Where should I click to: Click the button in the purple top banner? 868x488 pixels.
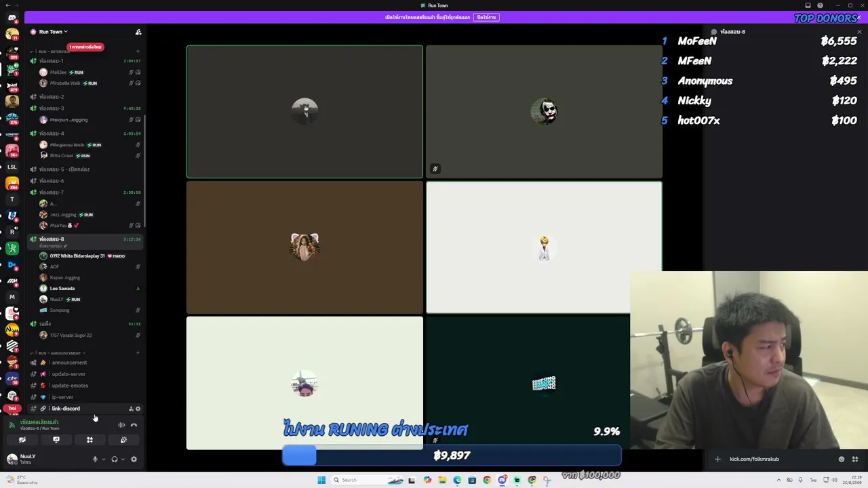tap(486, 17)
